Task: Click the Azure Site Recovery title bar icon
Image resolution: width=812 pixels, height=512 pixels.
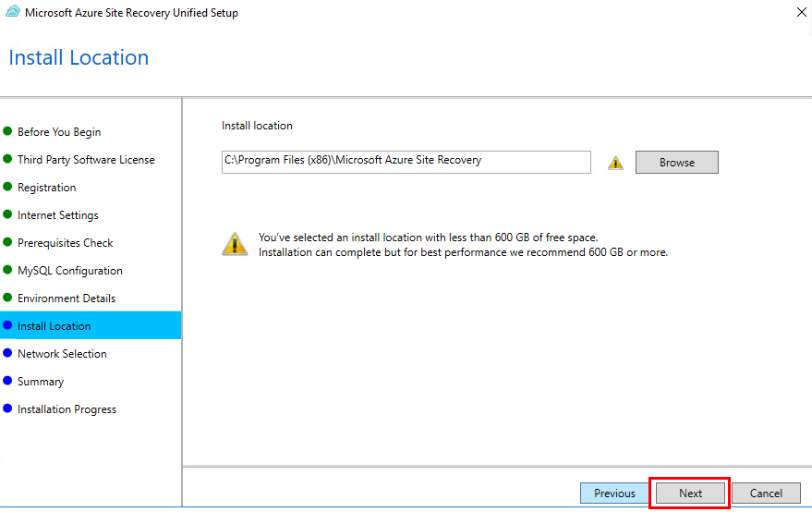Action: (12, 12)
